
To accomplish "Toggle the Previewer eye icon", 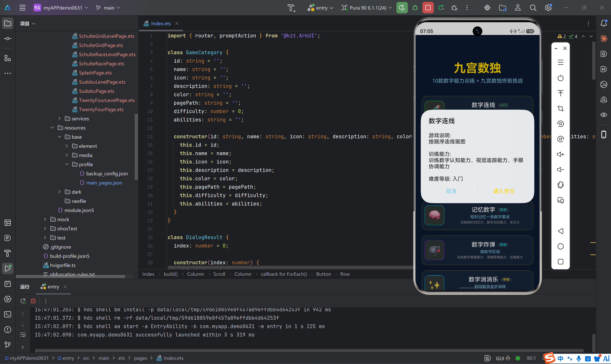I will (604, 115).
